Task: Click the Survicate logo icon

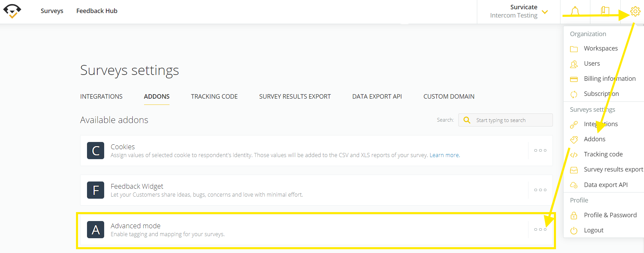Action: click(12, 11)
